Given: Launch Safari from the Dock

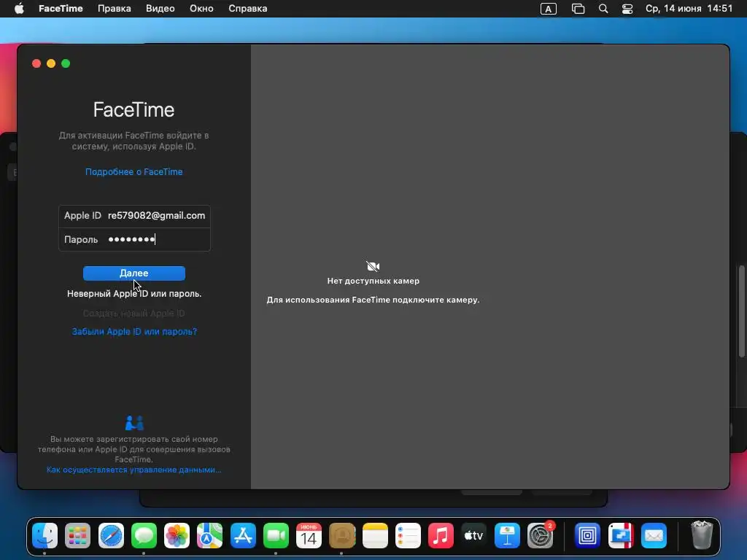Looking at the screenshot, I should click(x=111, y=535).
